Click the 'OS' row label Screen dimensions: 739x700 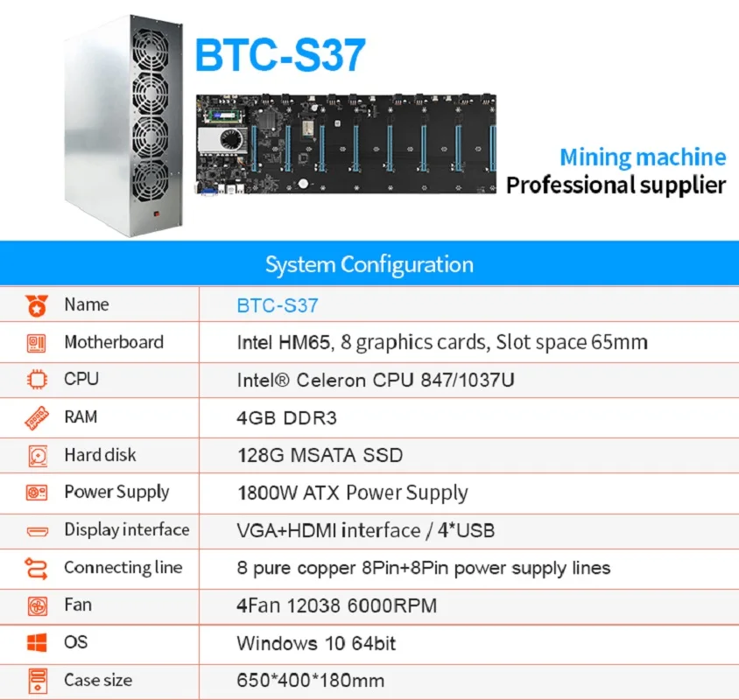76,642
